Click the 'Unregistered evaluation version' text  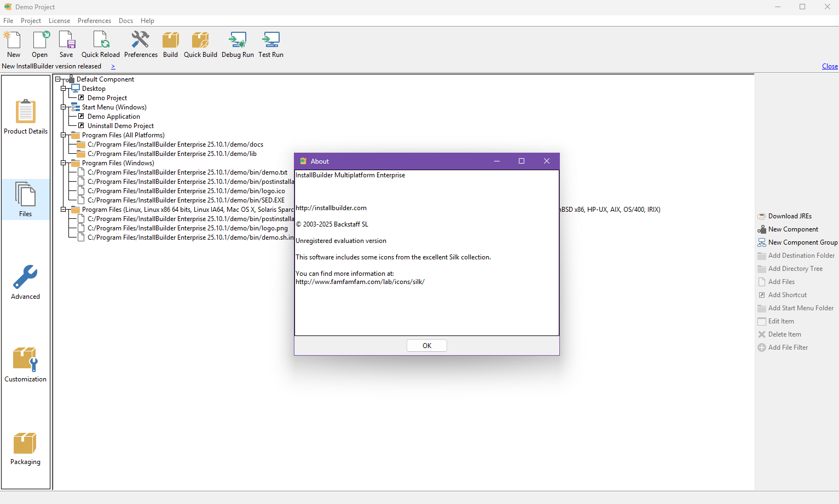pos(341,241)
